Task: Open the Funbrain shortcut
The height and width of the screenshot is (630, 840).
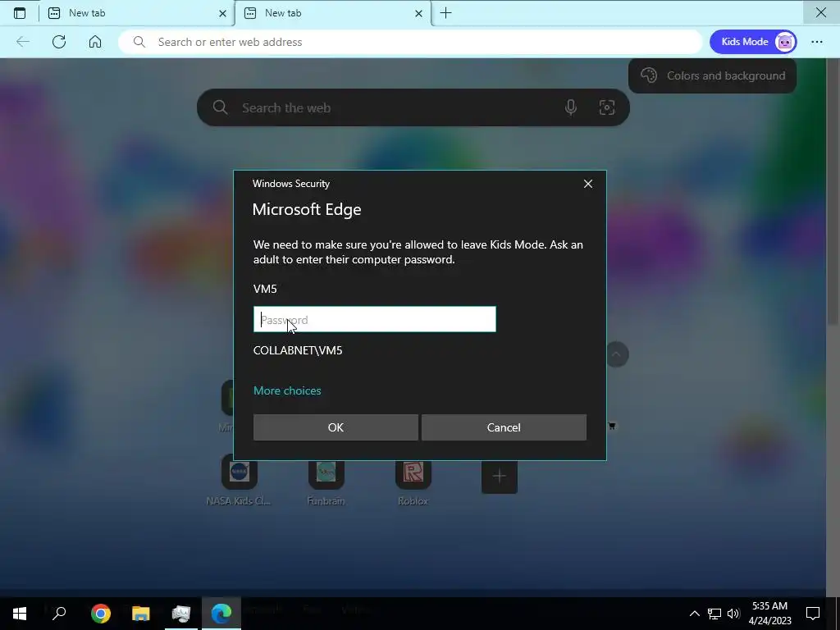Action: (326, 479)
